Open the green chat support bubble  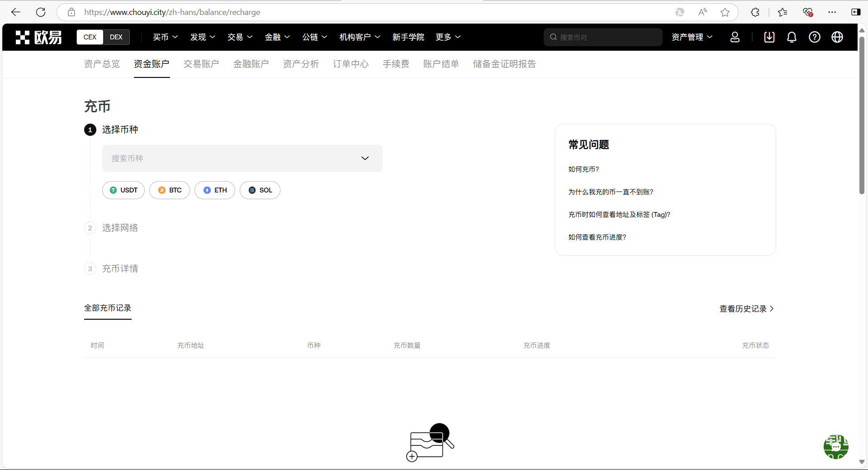point(835,446)
